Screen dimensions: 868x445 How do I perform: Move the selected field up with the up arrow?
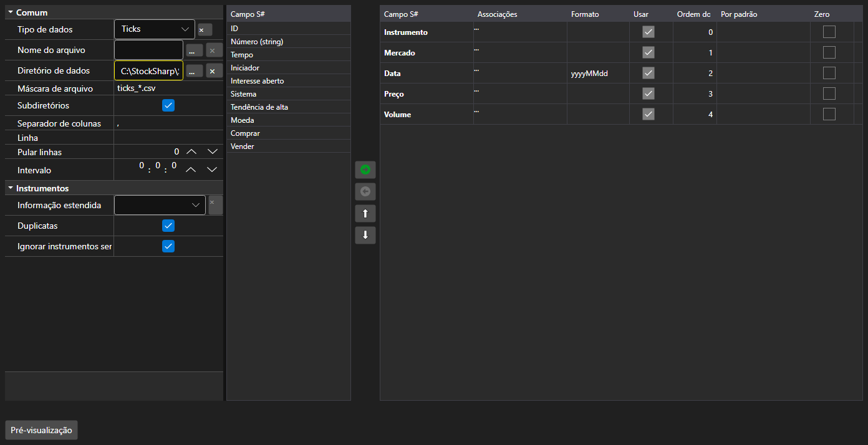tap(365, 214)
